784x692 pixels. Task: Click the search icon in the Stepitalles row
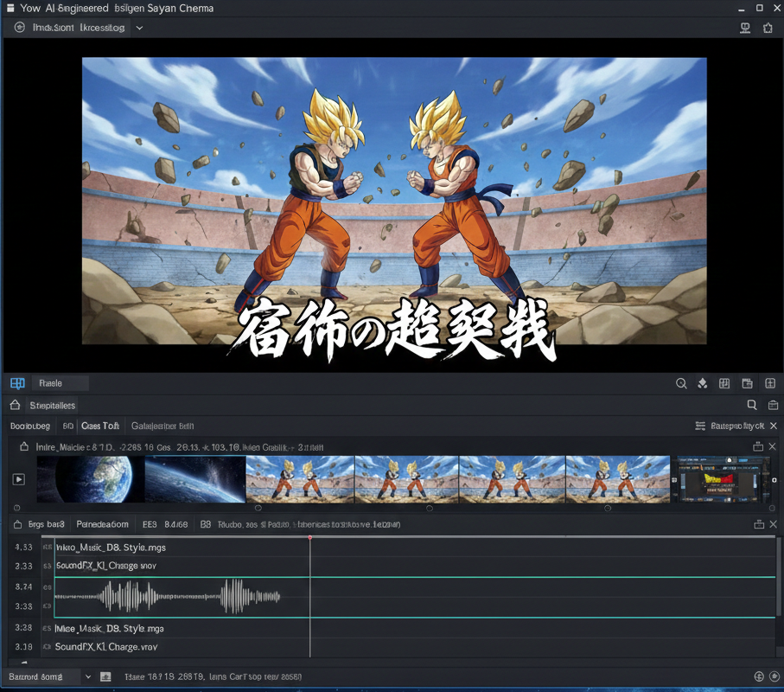tap(752, 405)
